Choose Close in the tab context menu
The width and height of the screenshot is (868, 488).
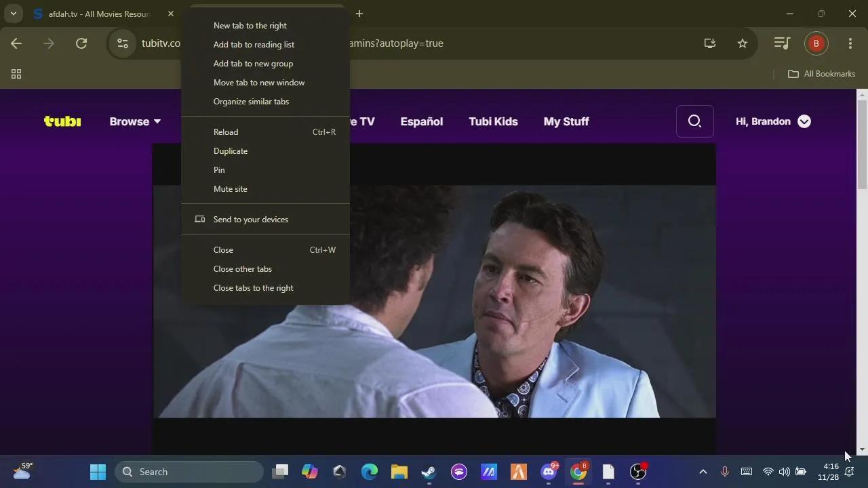tap(265, 250)
